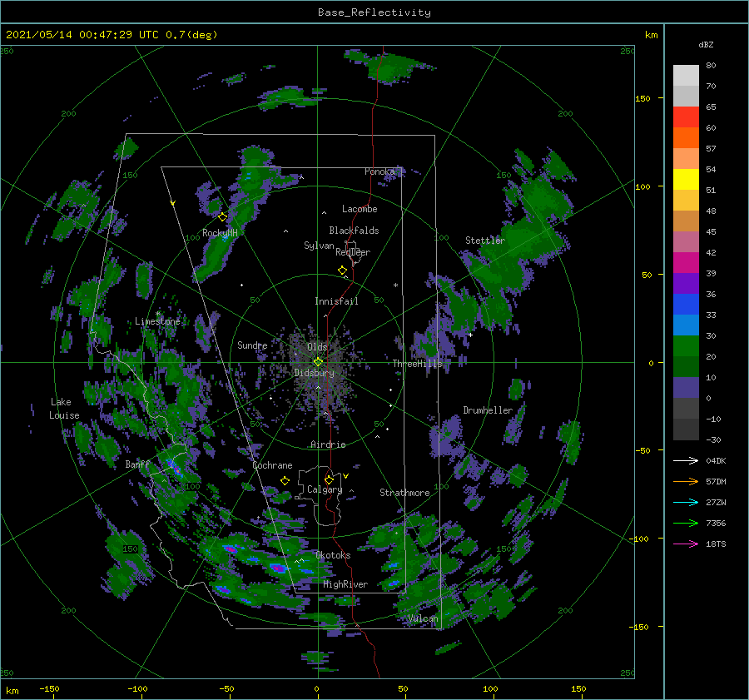
Task: Pick the blue 33-36 dBZ swatch
Action: [x=686, y=305]
